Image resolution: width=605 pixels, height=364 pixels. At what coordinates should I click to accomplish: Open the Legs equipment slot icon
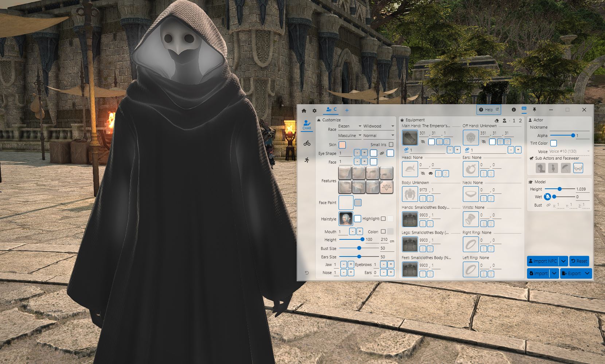[410, 244]
